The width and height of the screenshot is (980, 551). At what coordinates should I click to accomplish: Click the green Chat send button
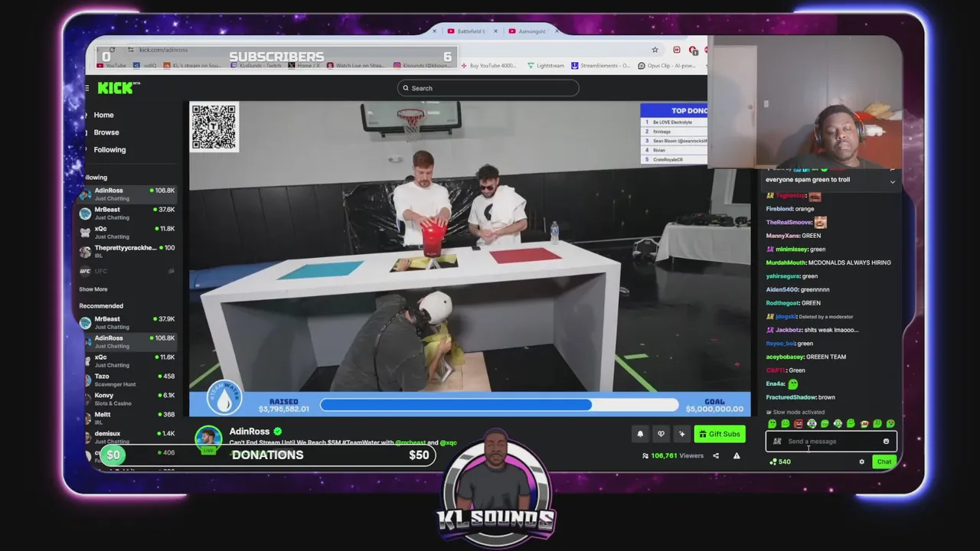pos(884,461)
